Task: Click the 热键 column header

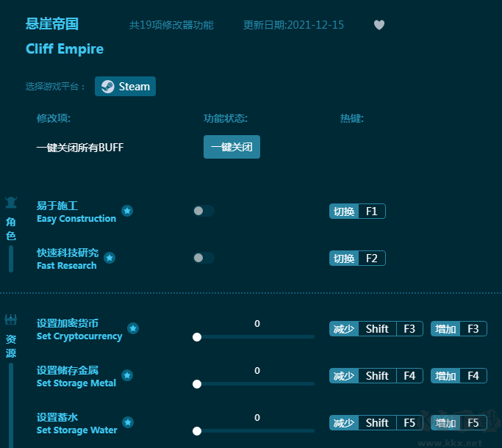Action: pos(352,118)
